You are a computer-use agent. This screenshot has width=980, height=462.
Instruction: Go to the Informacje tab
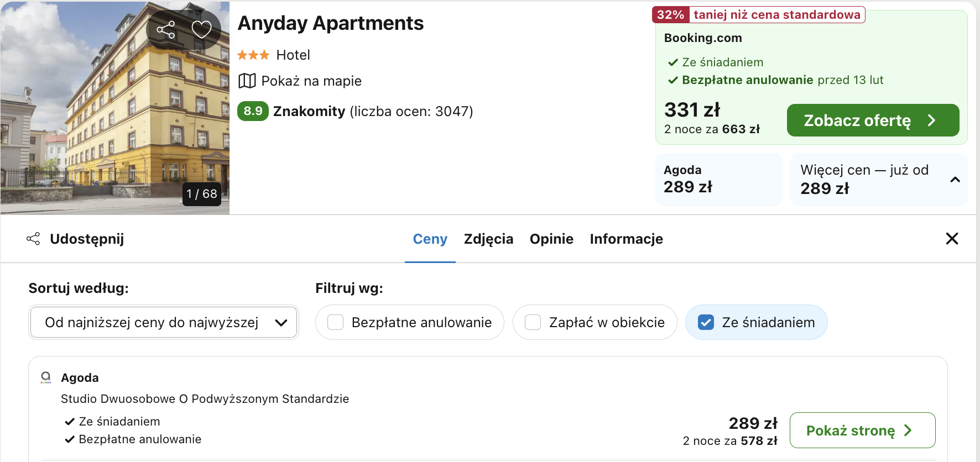626,239
